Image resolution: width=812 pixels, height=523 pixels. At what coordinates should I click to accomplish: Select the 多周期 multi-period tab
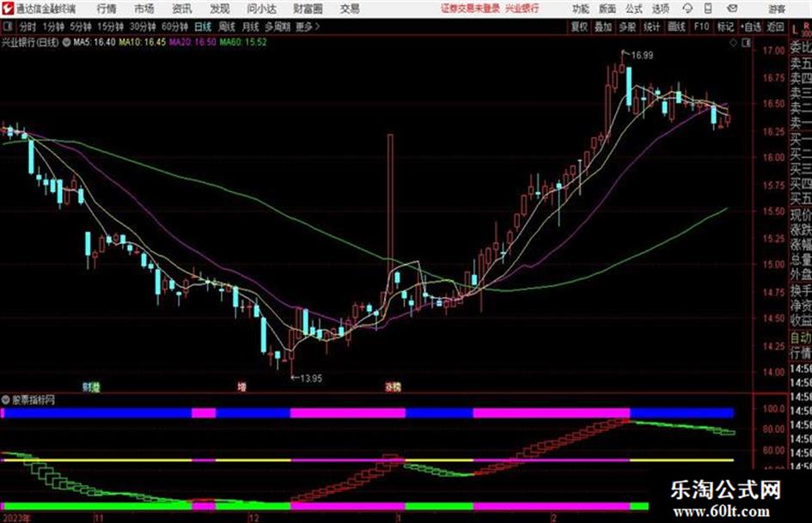click(278, 27)
